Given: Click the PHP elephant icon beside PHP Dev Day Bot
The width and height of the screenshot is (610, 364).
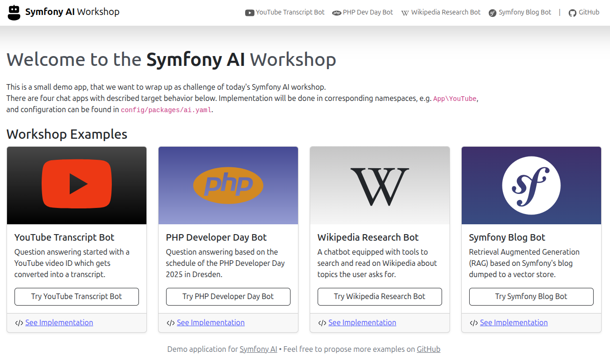Looking at the screenshot, I should pos(336,13).
